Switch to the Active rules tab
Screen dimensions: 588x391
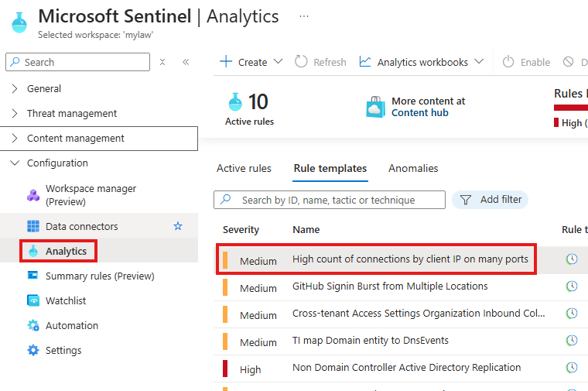pos(244,169)
